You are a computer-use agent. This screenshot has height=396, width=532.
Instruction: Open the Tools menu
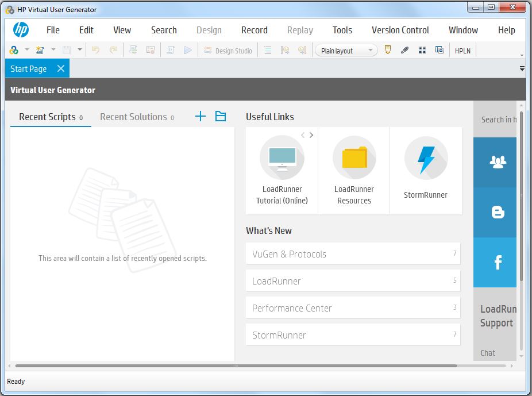342,30
